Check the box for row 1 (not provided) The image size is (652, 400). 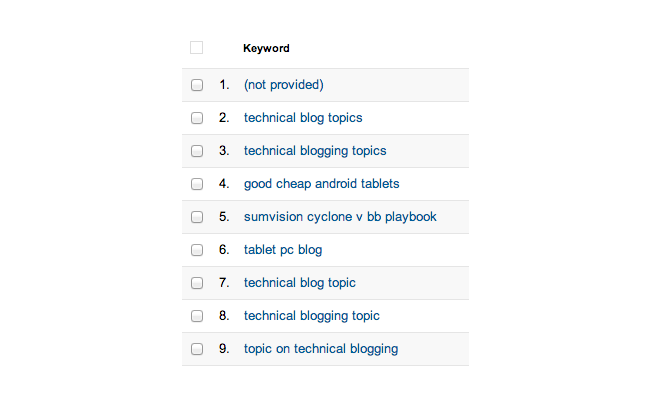(197, 85)
